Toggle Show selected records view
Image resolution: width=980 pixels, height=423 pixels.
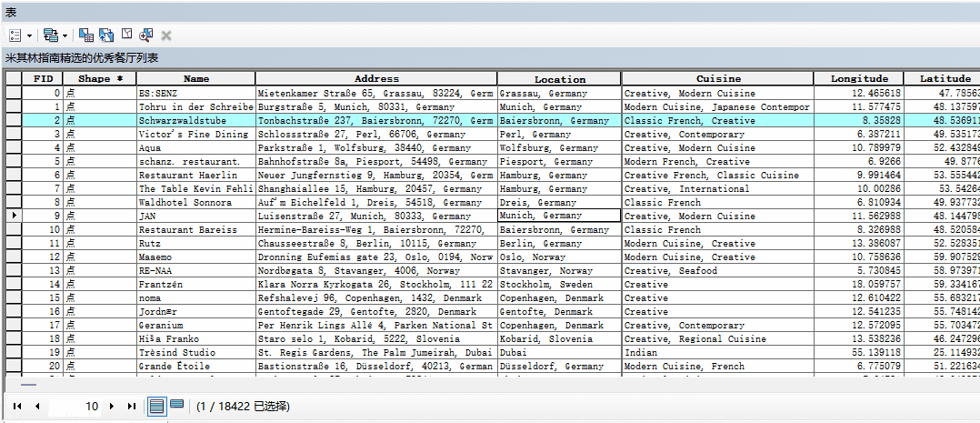177,405
